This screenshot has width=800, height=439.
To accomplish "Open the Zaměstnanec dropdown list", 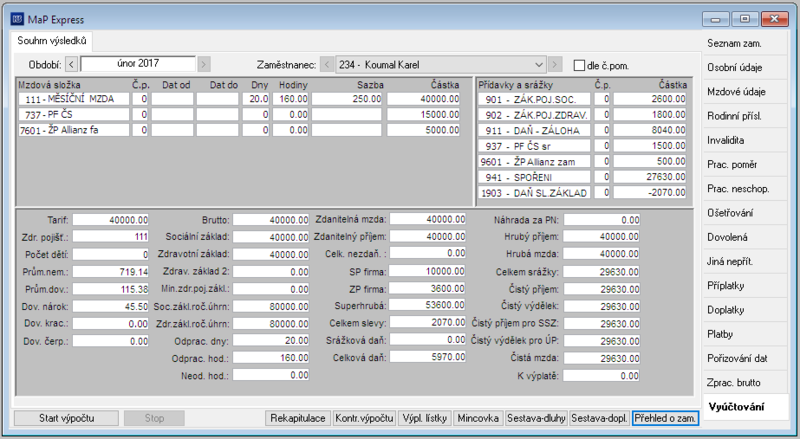I will tap(539, 65).
